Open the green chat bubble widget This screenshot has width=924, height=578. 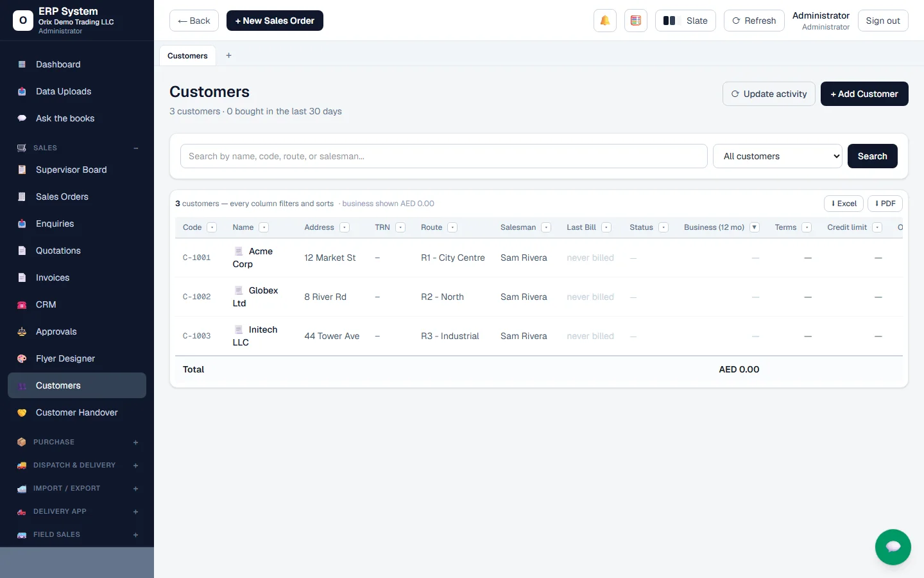click(x=893, y=547)
